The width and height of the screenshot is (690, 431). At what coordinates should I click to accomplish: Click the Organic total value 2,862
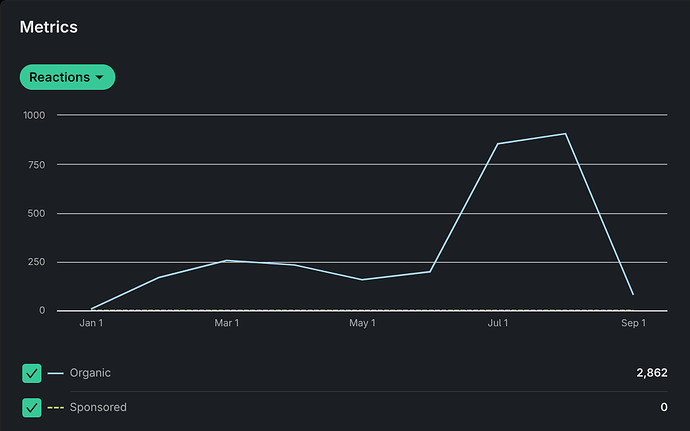[651, 373]
